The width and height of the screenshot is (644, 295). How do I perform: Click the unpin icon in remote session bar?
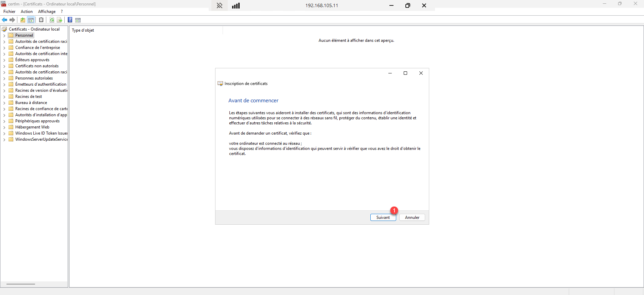pyautogui.click(x=220, y=5)
